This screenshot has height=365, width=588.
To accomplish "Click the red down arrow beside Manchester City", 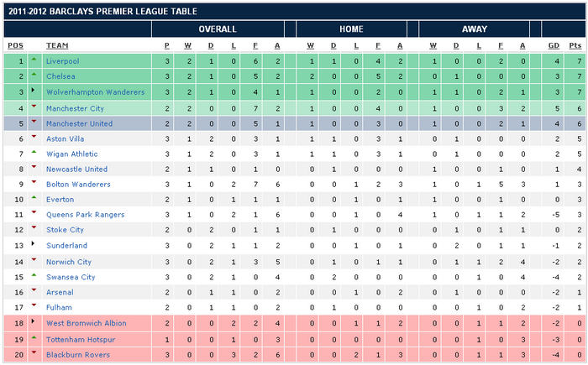I will (x=34, y=107).
